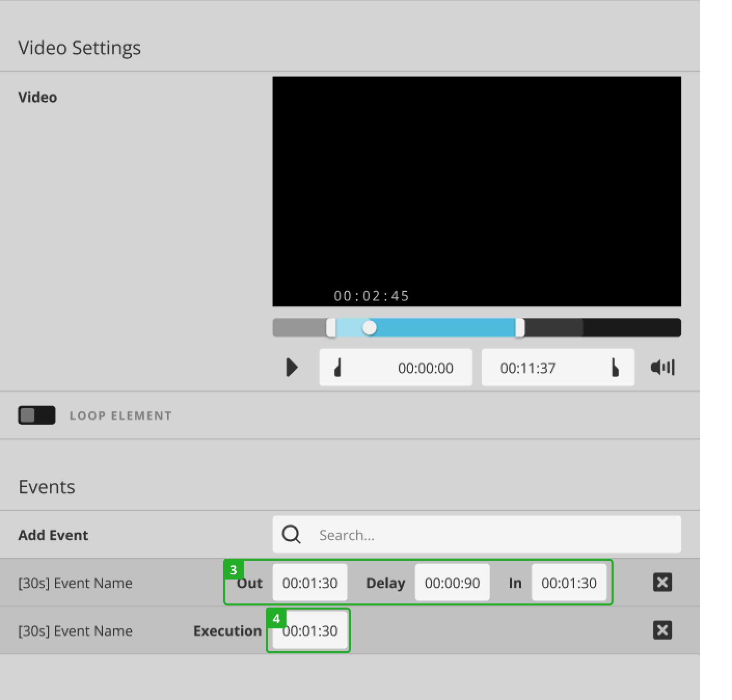Edit the Delay value 00:00:90

pyautogui.click(x=452, y=583)
